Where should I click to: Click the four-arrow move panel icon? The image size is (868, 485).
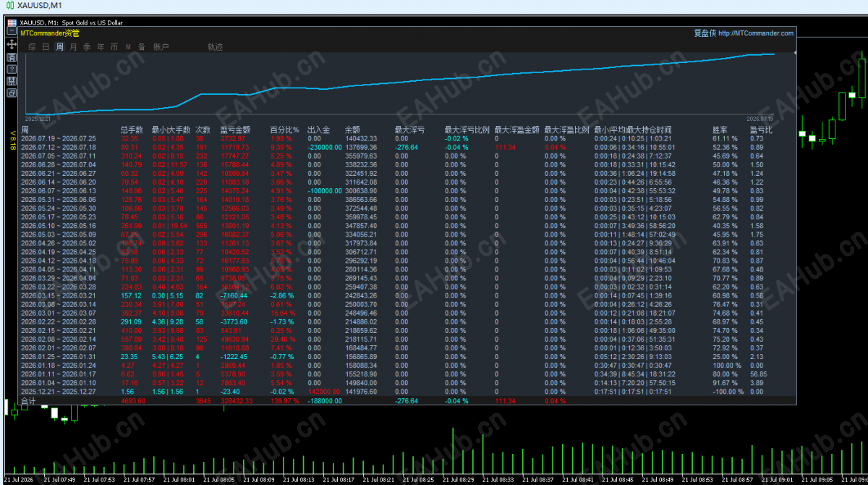click(x=12, y=45)
